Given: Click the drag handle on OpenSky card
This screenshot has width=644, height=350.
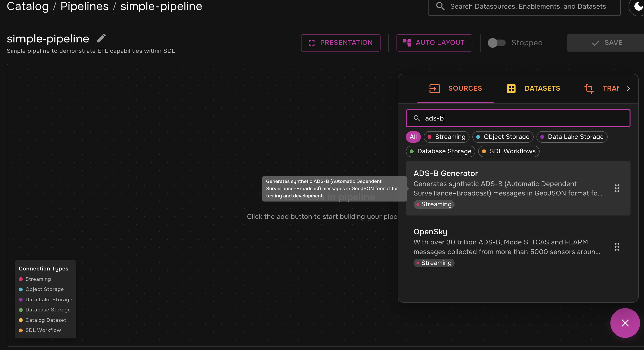Looking at the screenshot, I should coord(617,247).
